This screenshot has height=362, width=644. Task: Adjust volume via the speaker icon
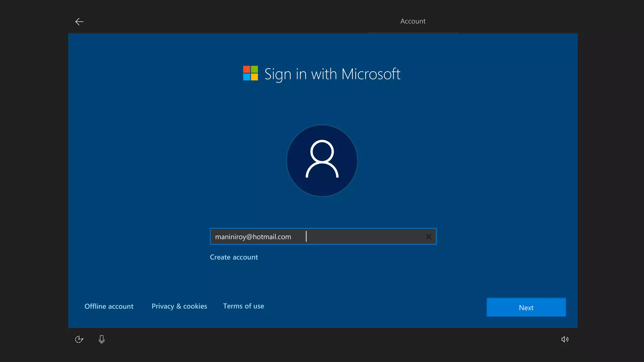coord(565,339)
